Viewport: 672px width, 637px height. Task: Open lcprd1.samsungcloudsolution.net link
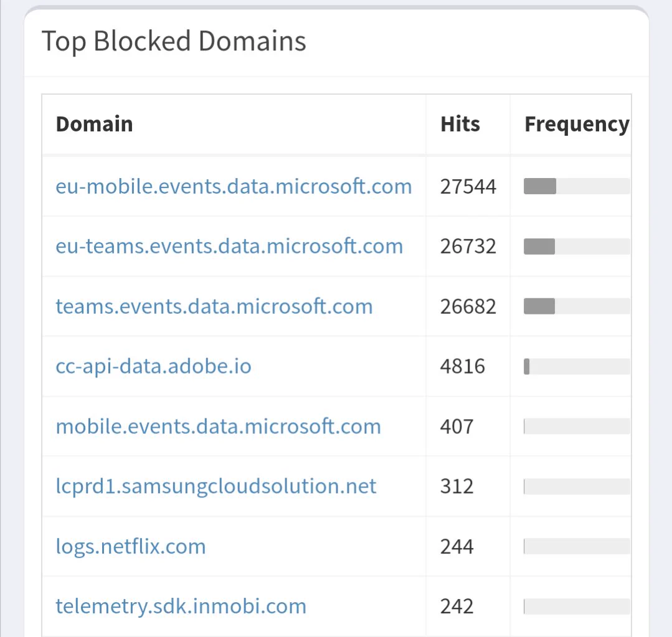(x=216, y=486)
